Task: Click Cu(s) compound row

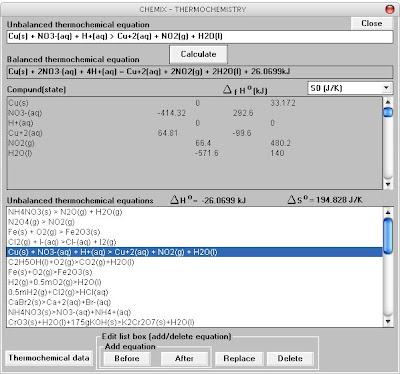Action: [195, 103]
